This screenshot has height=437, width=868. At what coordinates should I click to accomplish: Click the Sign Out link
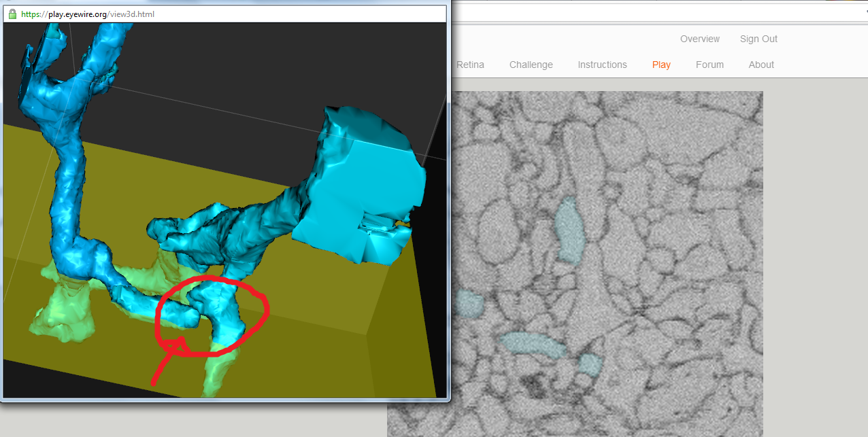point(758,39)
